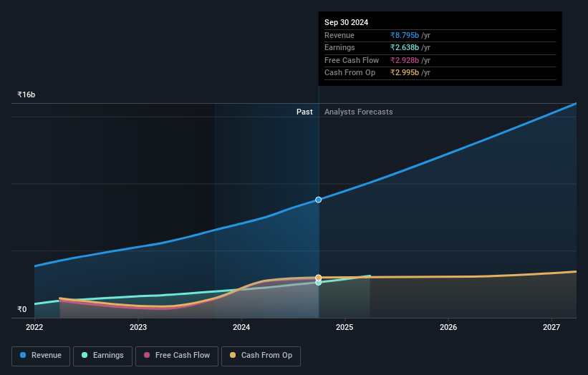Click the ₹8.795b revenue value
Image resolution: width=588 pixels, height=375 pixels.
pos(405,35)
